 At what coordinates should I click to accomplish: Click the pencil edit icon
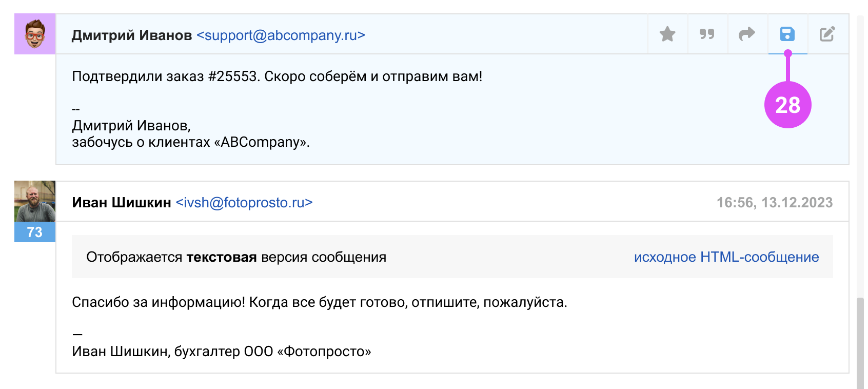pyautogui.click(x=827, y=34)
